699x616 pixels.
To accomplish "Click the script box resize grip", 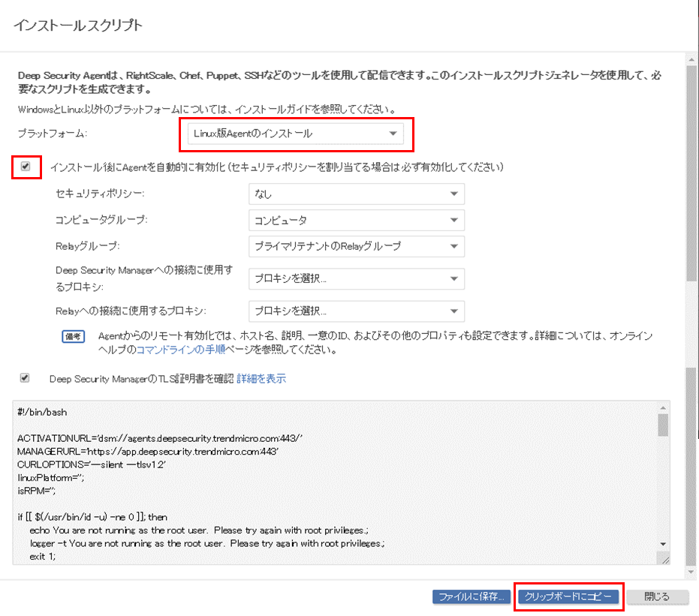I will click(x=664, y=559).
